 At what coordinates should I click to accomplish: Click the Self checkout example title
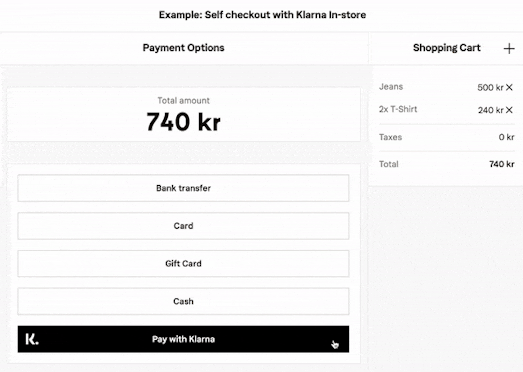point(262,15)
